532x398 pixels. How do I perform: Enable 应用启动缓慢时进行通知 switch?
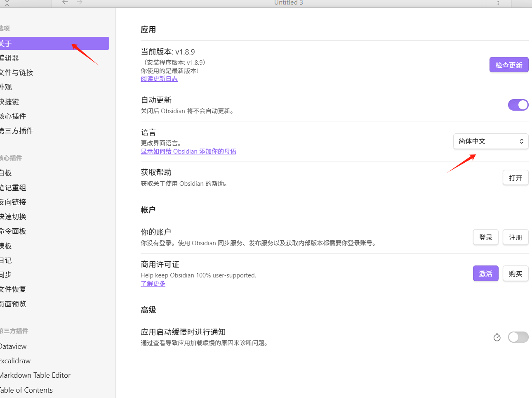coord(518,337)
